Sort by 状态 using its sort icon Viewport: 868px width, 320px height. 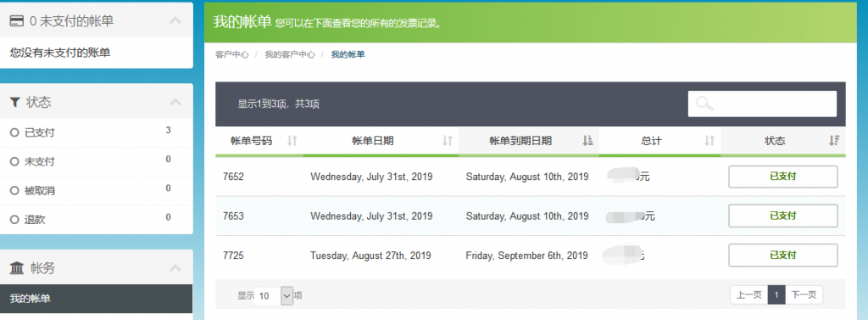[834, 141]
